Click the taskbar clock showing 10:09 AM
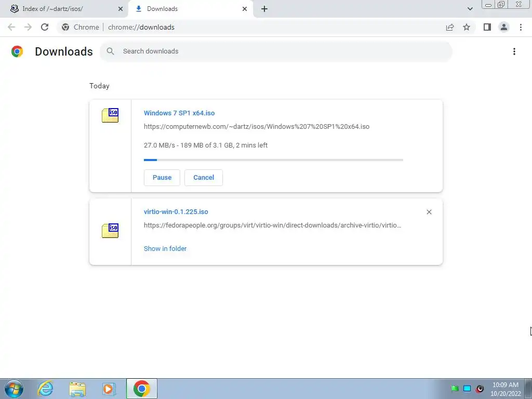The width and height of the screenshot is (532, 399). click(x=506, y=389)
